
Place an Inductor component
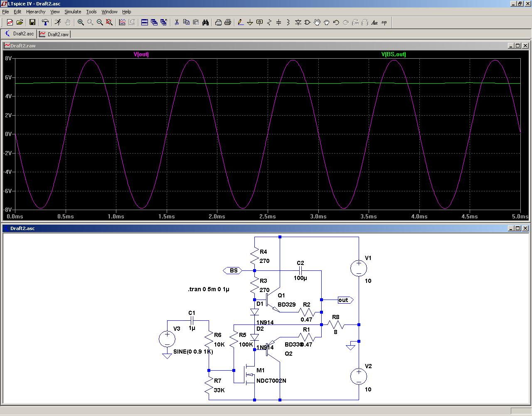288,22
